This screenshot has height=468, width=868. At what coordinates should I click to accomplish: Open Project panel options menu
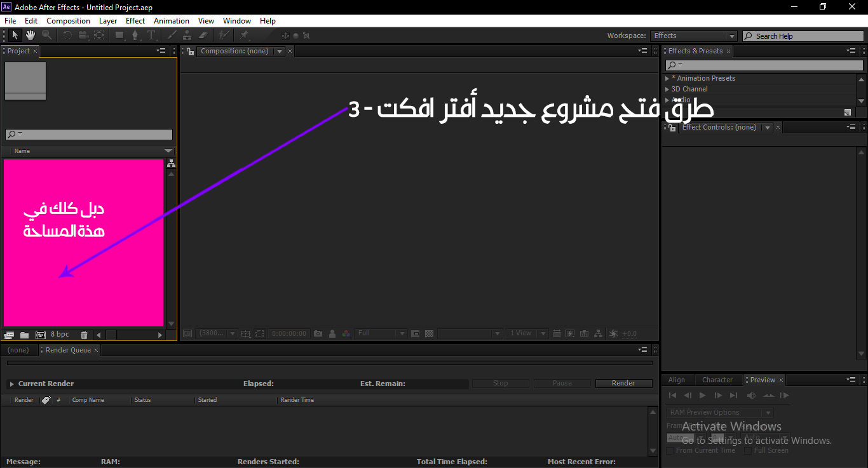[x=161, y=51]
